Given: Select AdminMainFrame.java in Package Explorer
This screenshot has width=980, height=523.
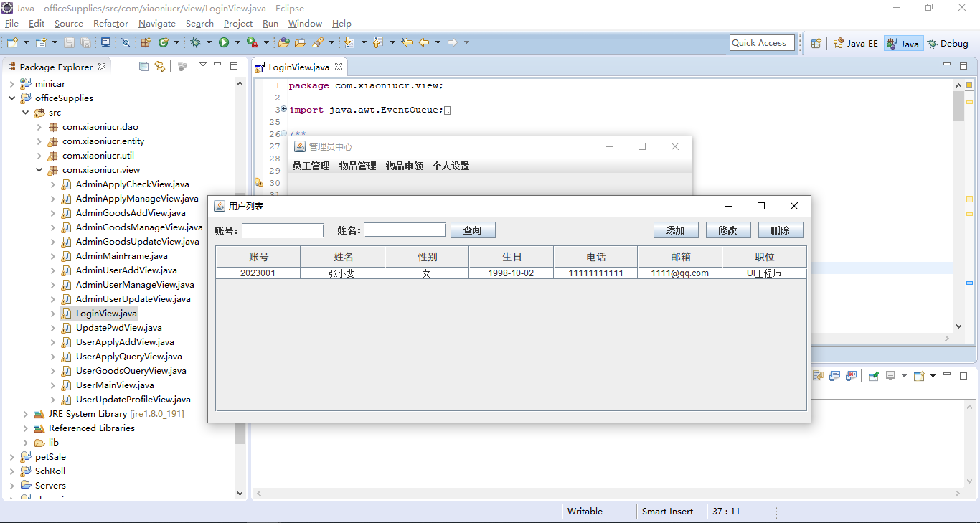Looking at the screenshot, I should click(121, 256).
